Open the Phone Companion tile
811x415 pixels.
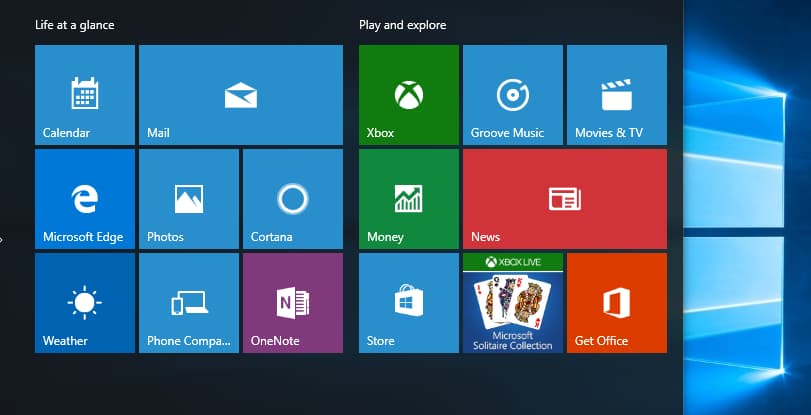pos(189,303)
